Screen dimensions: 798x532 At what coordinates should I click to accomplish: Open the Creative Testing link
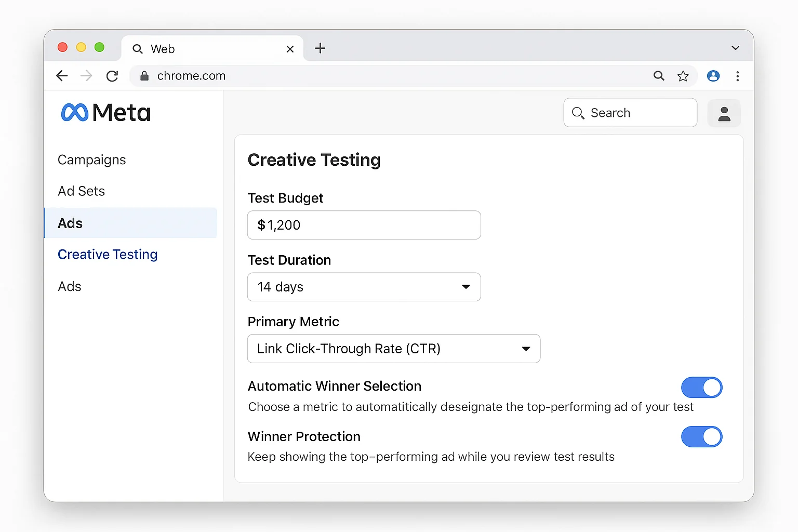108,255
